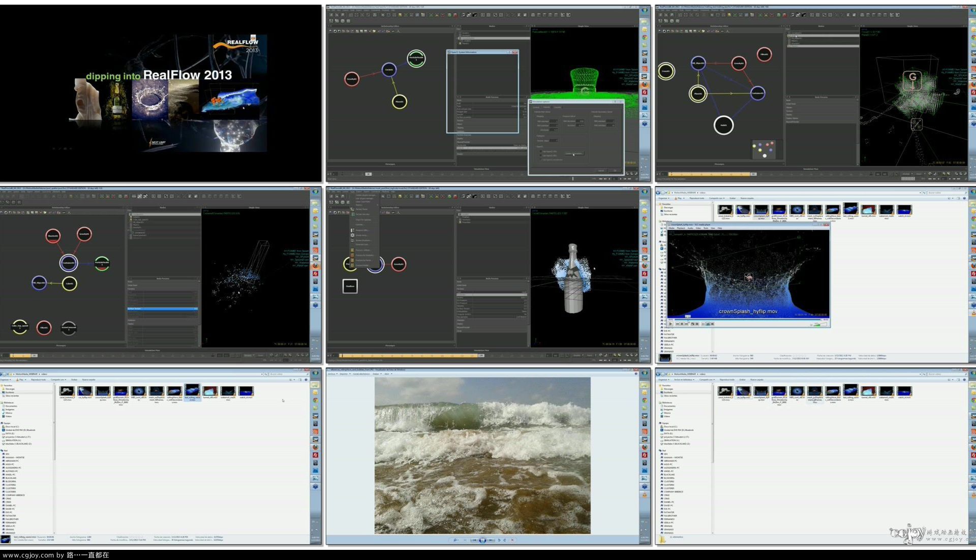This screenshot has width=976, height=560.
Task: Toggle shuffle in VLC controls
Action: 712,324
